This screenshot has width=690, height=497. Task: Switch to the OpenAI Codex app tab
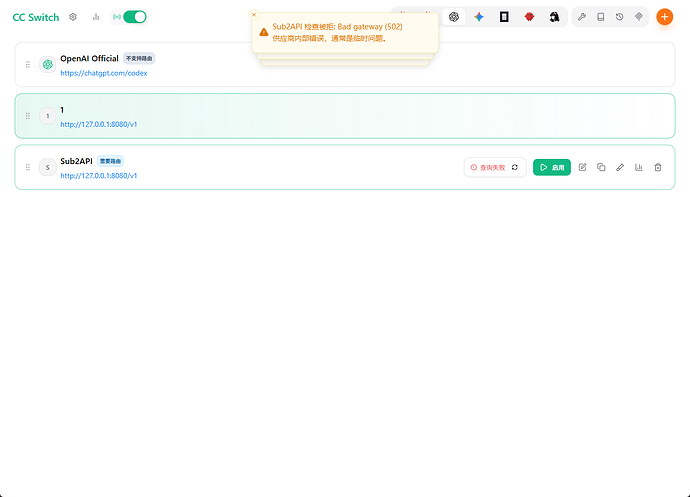coord(454,17)
